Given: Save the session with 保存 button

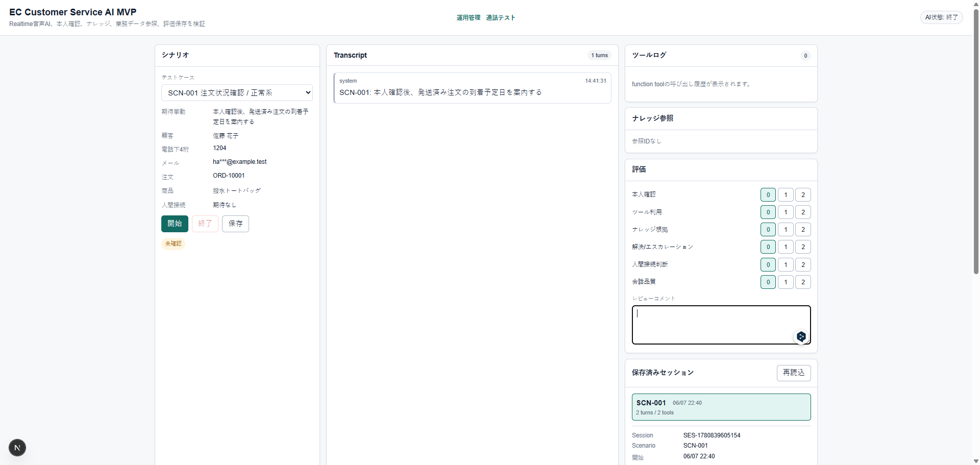Looking at the screenshot, I should click(x=235, y=224).
